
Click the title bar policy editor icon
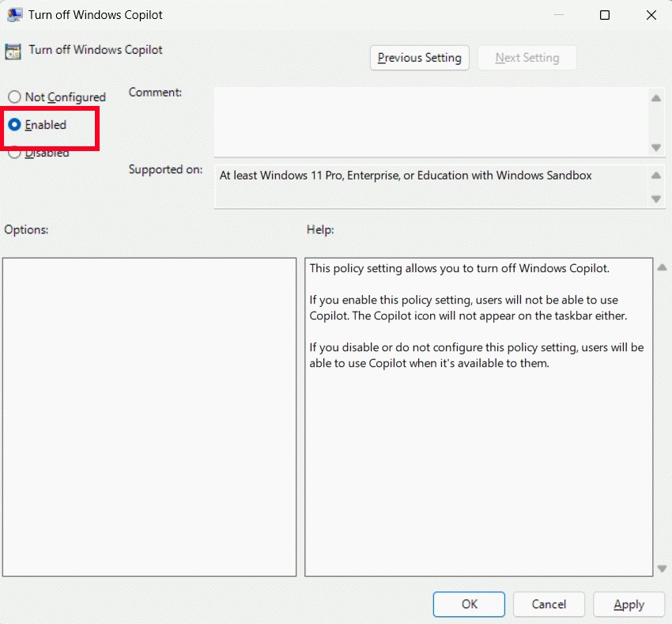click(14, 14)
